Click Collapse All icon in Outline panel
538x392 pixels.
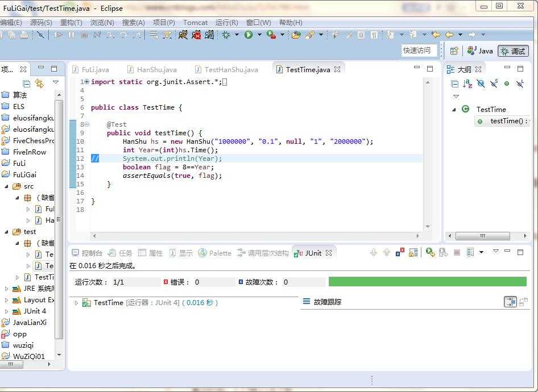point(454,84)
